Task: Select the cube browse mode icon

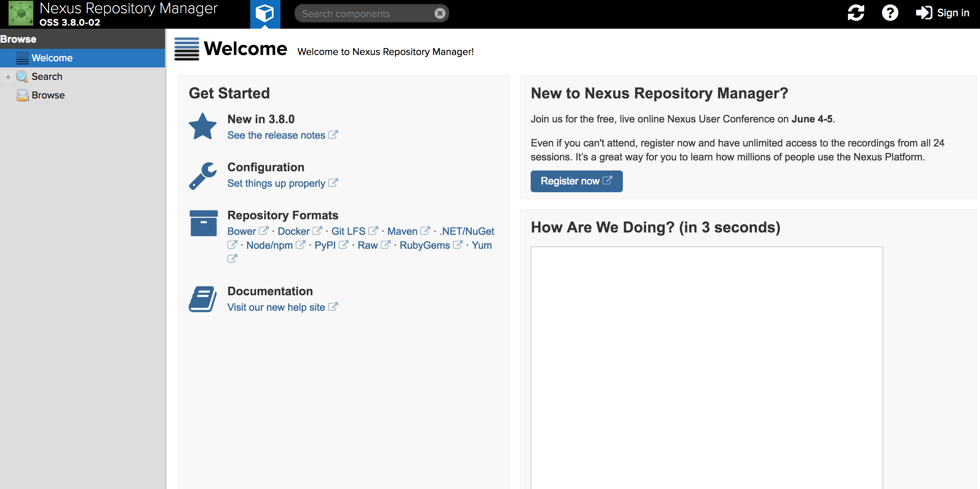Action: tap(265, 13)
